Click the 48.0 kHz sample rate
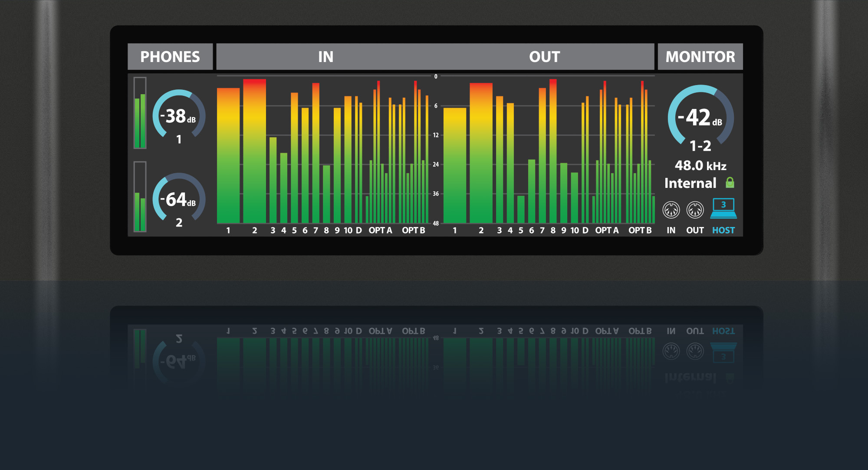This screenshot has height=470, width=868. tap(700, 165)
